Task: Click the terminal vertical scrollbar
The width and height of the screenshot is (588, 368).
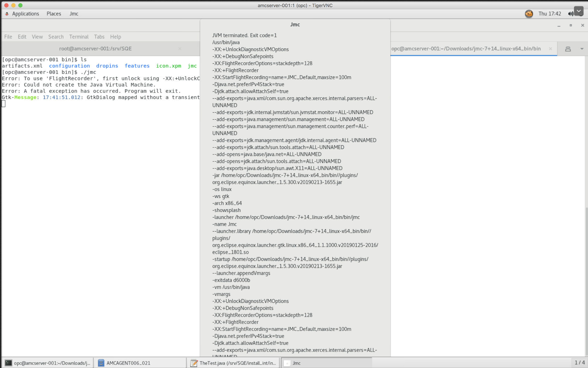Action: (586, 274)
